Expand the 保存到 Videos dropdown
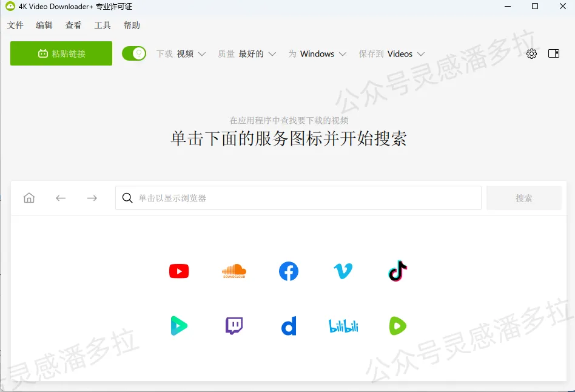575x392 pixels. click(392, 54)
